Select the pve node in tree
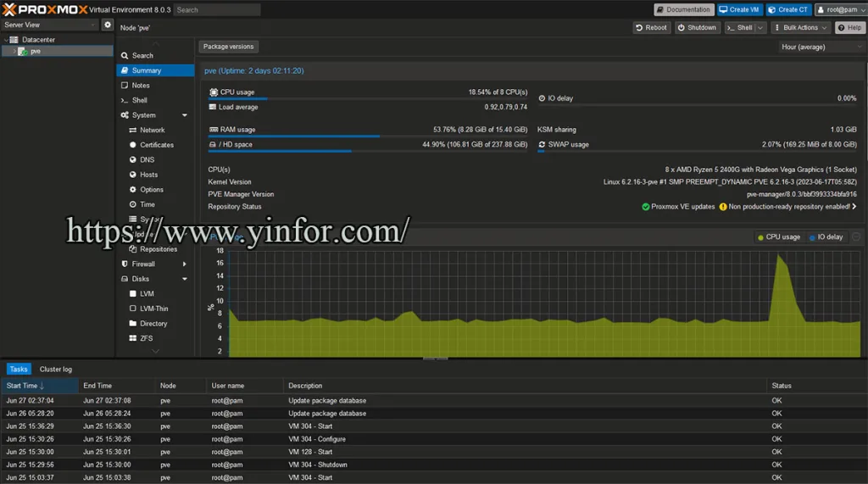 tap(36, 52)
